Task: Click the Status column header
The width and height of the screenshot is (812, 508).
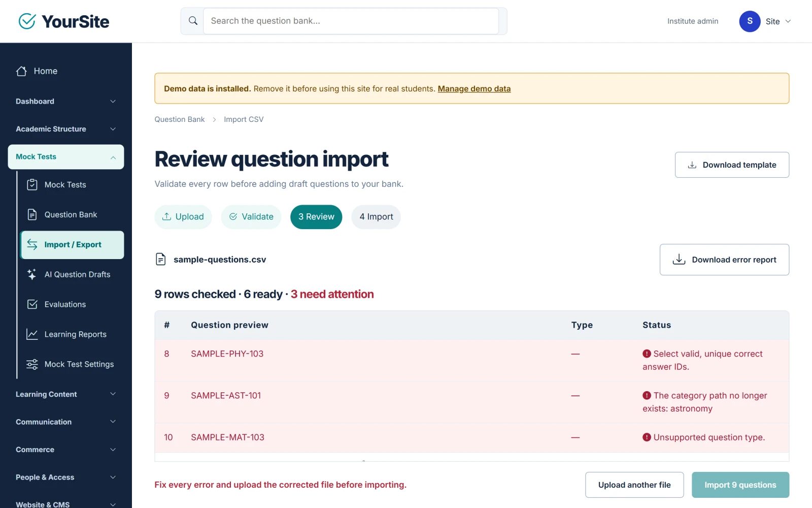Action: point(657,325)
